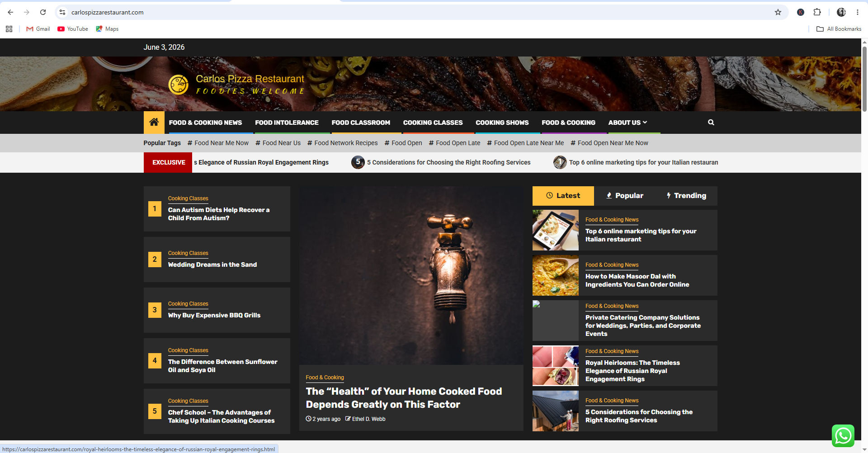Viewport: 868px width, 453px height.
Task: Open the WhatsApp chat button
Action: point(843,436)
